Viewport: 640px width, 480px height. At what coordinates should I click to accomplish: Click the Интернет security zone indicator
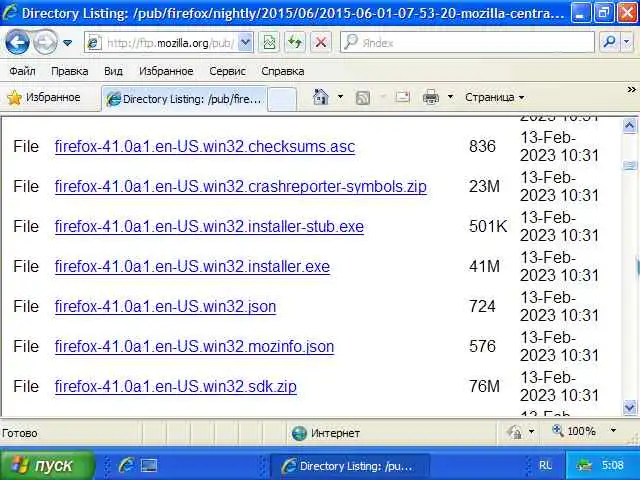click(326, 433)
